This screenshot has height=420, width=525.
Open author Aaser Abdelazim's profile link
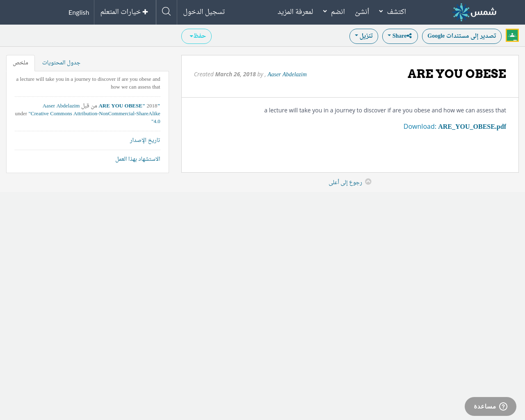click(x=287, y=74)
